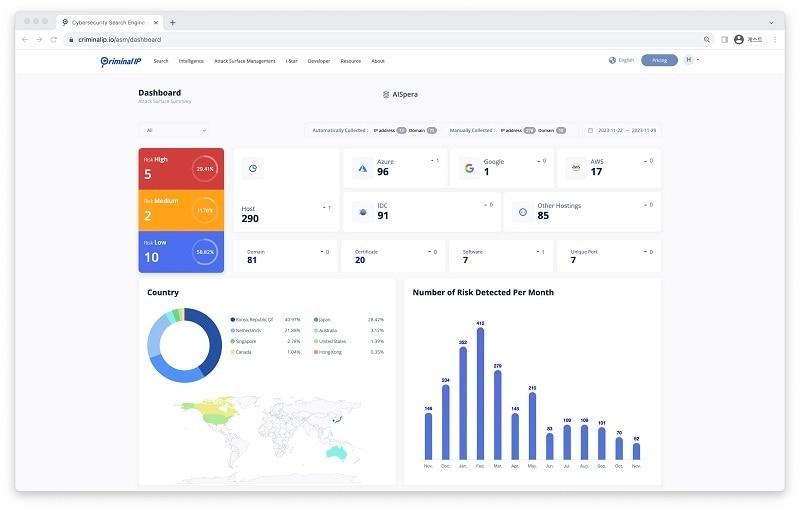Open the Attack Surface Management menu

coord(244,61)
